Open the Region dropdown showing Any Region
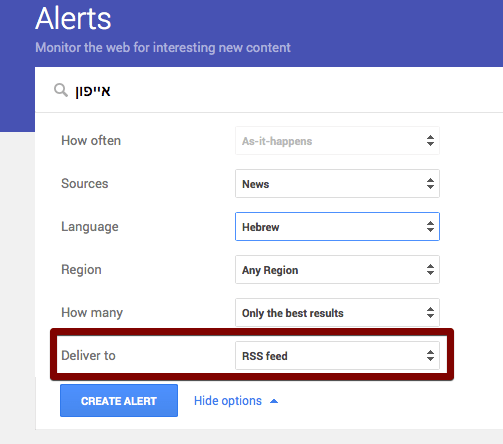 [x=337, y=270]
